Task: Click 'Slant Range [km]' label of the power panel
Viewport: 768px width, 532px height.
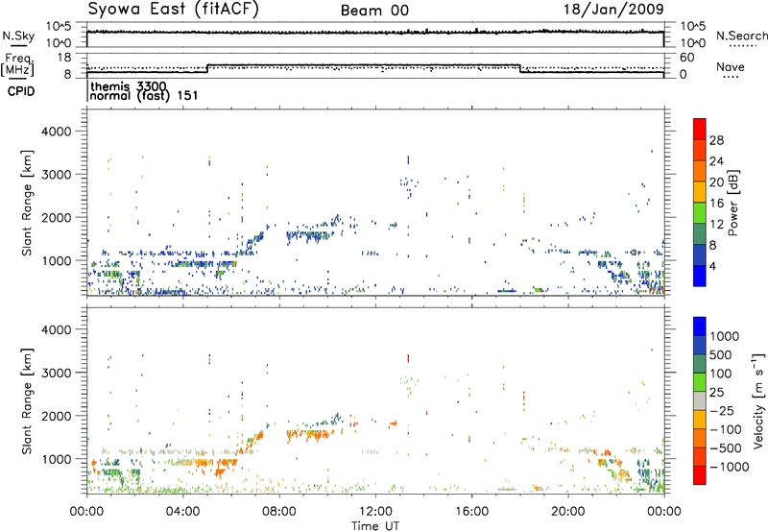Action: point(27,203)
